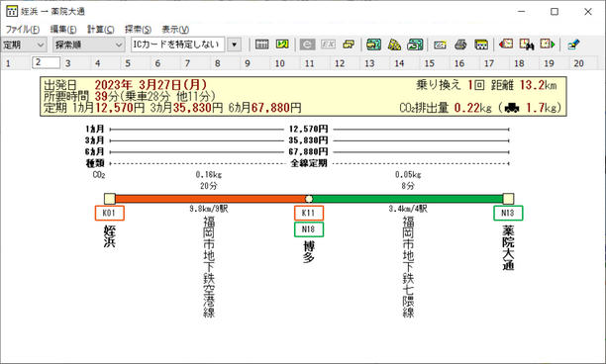Open the 探索順 sort order dropdown

point(89,45)
